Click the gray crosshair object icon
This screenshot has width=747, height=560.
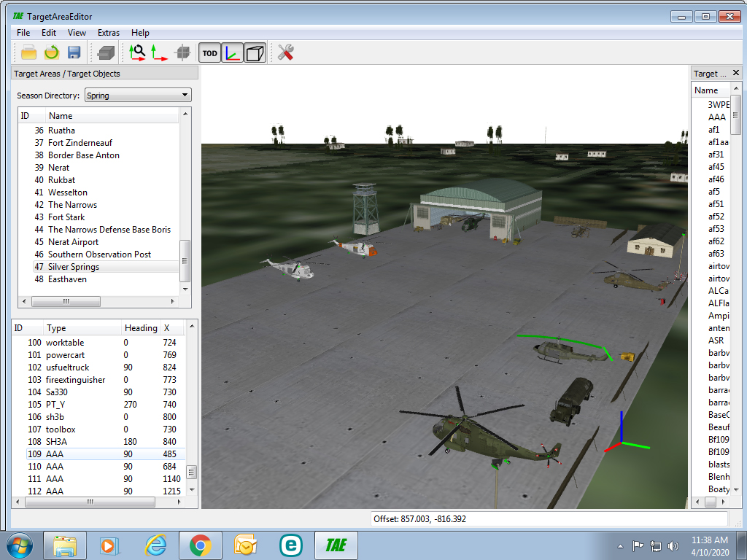(x=182, y=52)
